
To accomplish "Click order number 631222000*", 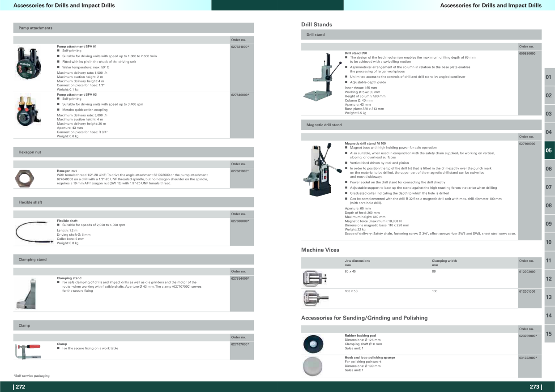I will click(528, 358).
